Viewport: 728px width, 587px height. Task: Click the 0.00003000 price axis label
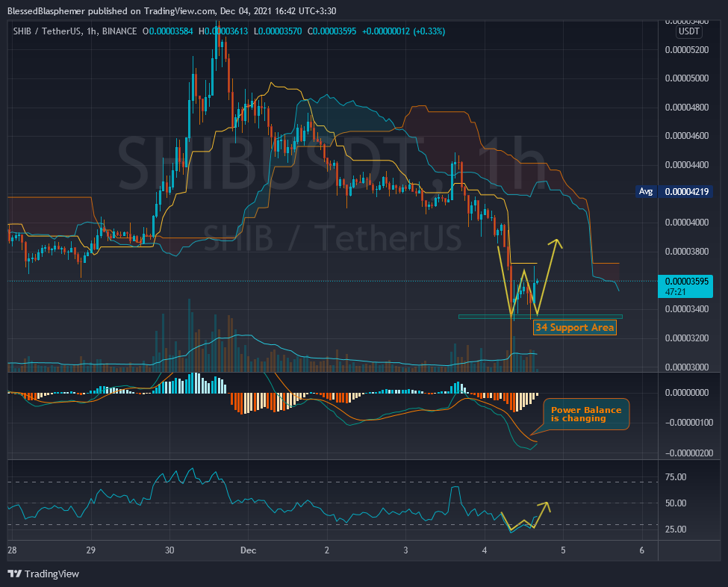pyautogui.click(x=687, y=367)
